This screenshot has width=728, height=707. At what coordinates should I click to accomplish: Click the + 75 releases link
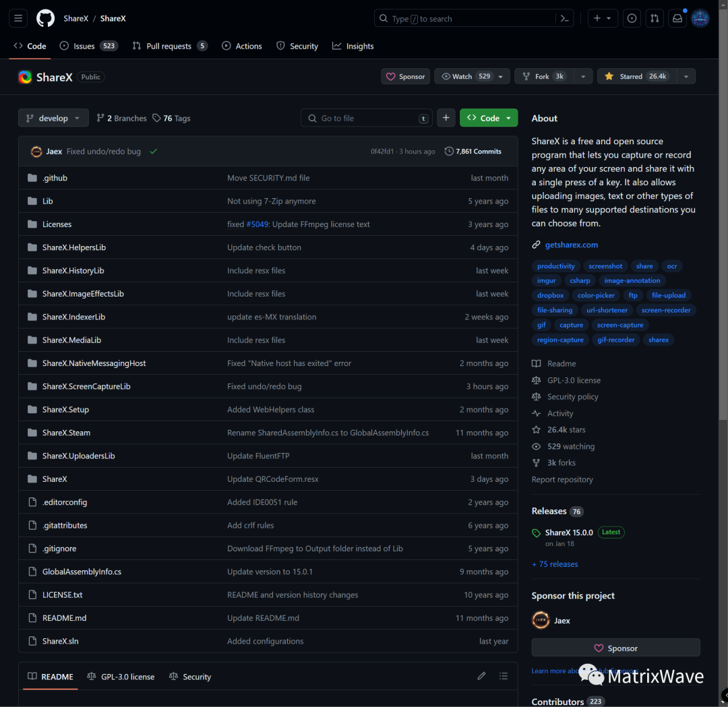(555, 564)
